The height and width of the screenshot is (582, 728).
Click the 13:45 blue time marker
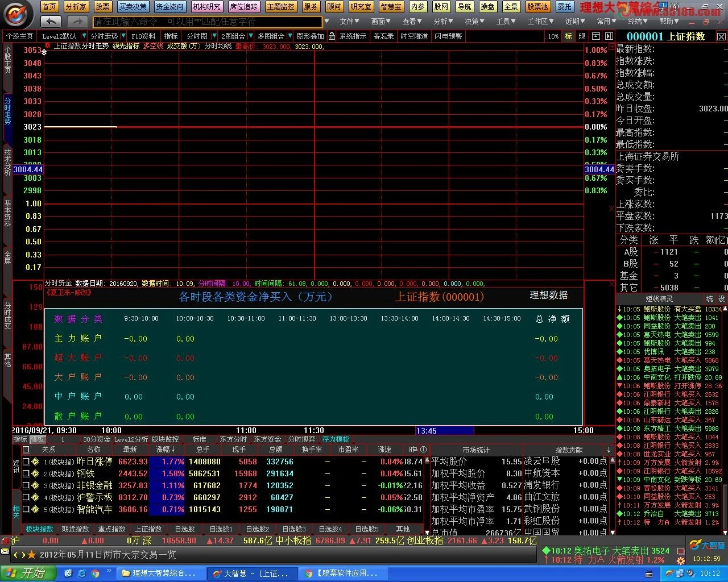(x=444, y=430)
